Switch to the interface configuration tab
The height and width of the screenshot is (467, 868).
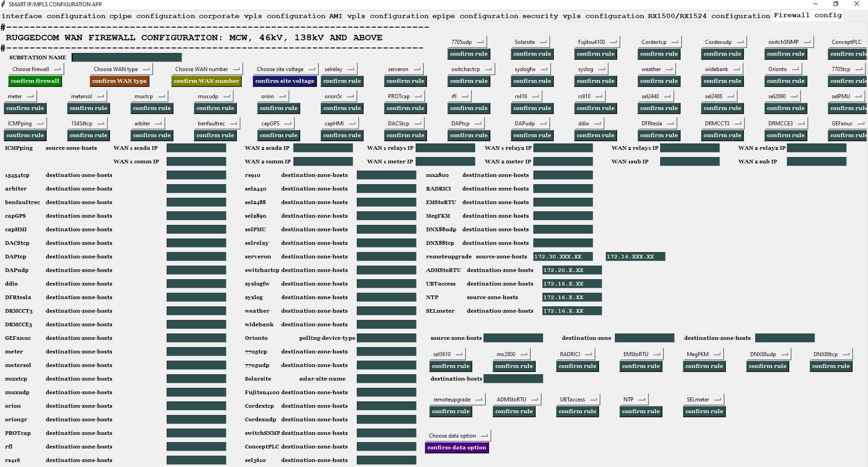point(53,16)
